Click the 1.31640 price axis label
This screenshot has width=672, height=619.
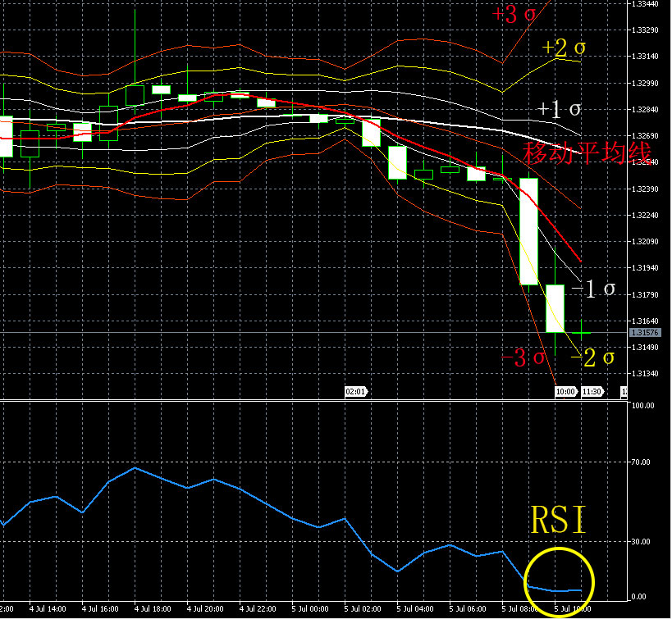tap(646, 321)
